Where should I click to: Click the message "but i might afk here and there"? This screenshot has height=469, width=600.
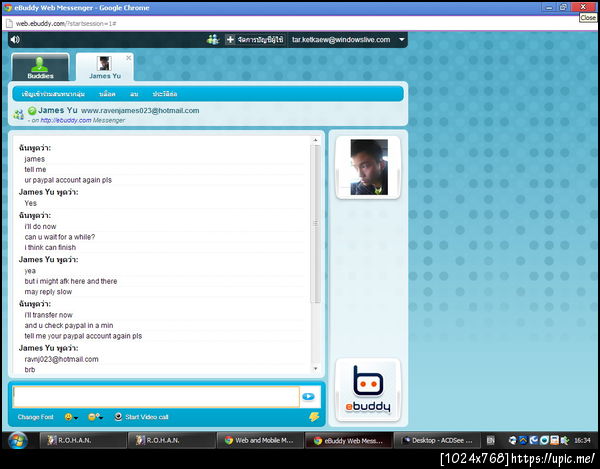tap(71, 281)
